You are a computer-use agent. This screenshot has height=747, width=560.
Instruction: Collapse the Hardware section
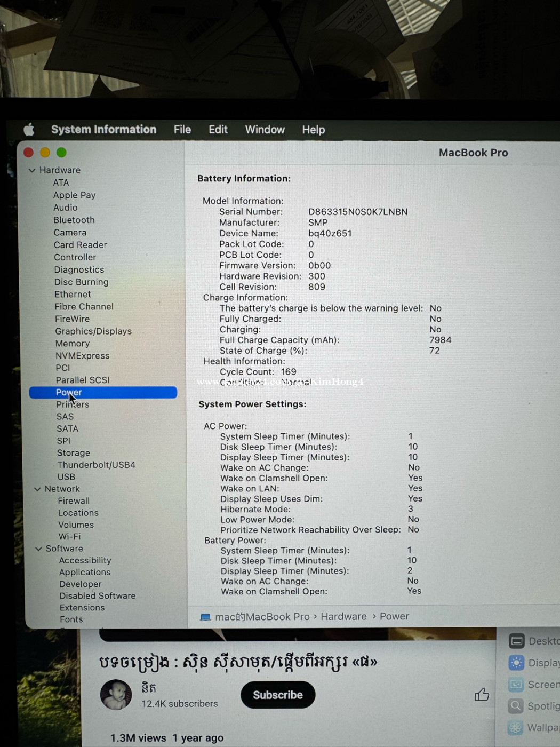pyautogui.click(x=32, y=170)
